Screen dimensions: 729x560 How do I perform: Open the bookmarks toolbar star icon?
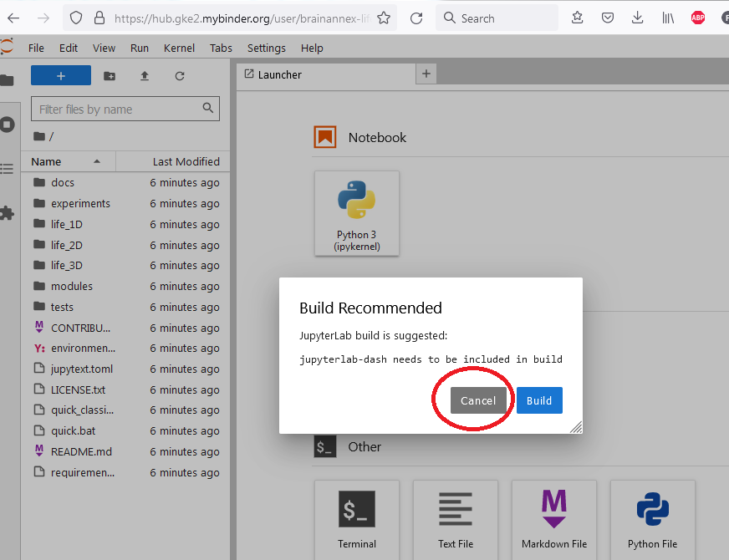pos(577,18)
